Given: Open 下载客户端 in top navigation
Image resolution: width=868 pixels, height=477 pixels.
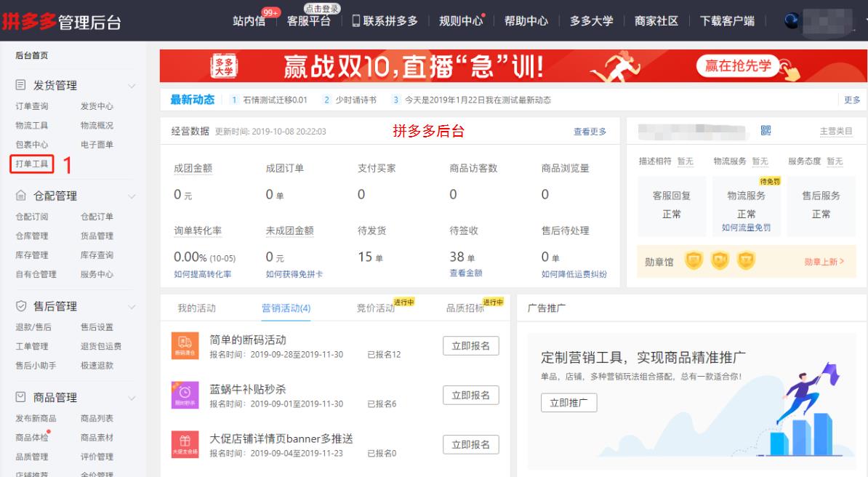Looking at the screenshot, I should click(x=728, y=21).
